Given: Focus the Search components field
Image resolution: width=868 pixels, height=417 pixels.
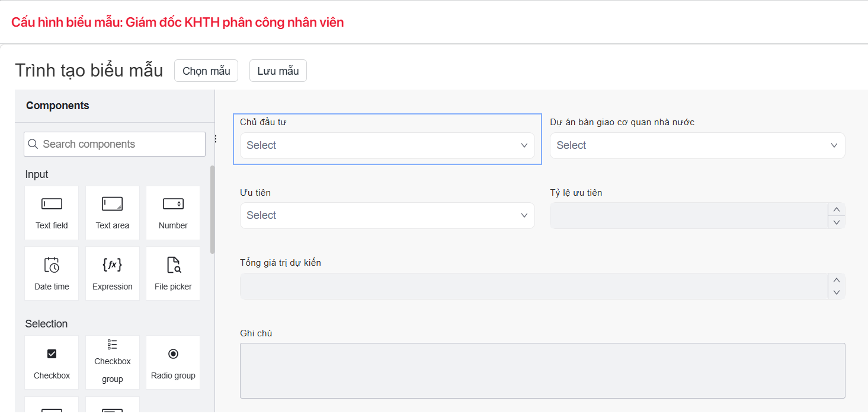Looking at the screenshot, I should 115,144.
